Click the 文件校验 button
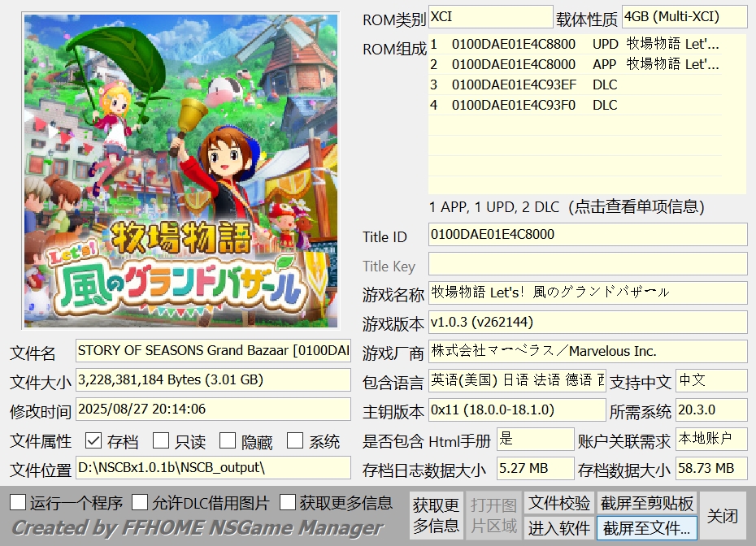 click(559, 503)
